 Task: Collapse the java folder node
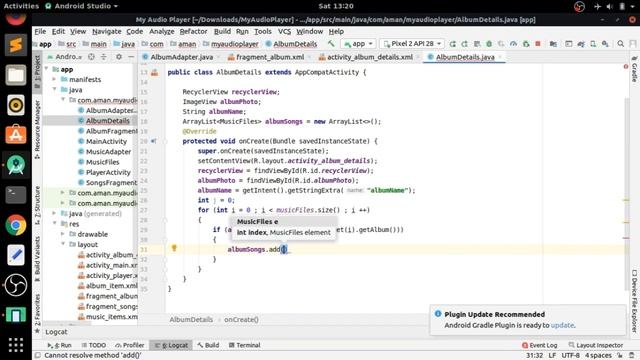click(54, 90)
